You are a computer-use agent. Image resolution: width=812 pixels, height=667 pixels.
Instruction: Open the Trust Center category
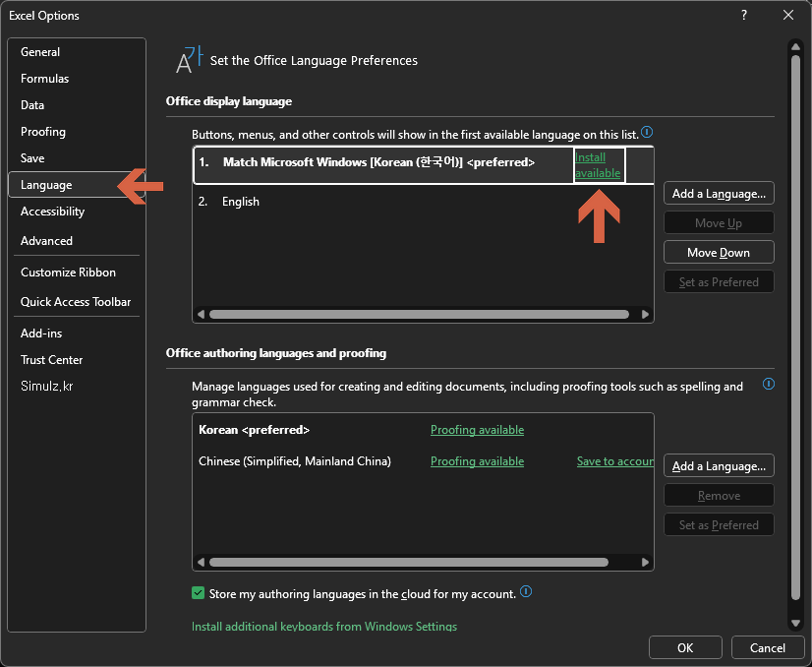(x=77, y=360)
